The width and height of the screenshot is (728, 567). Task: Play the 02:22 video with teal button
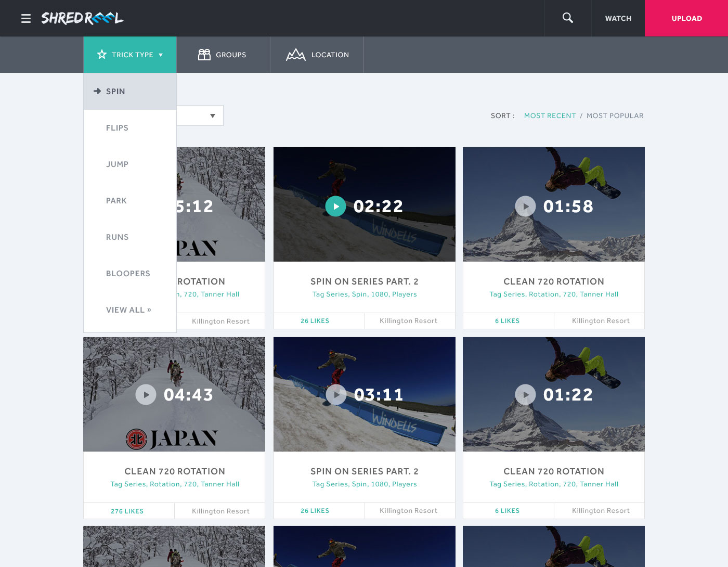336,207
